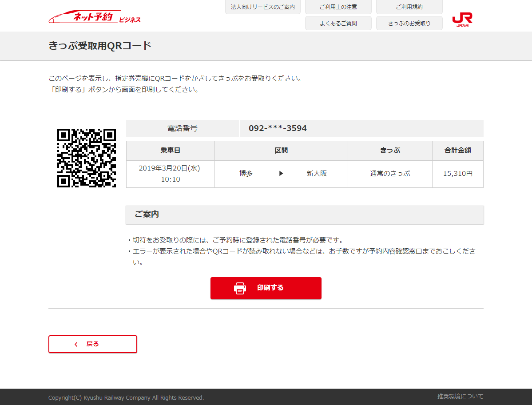
Task: Click the left chevron icon beside 戻る
Action: coord(76,344)
